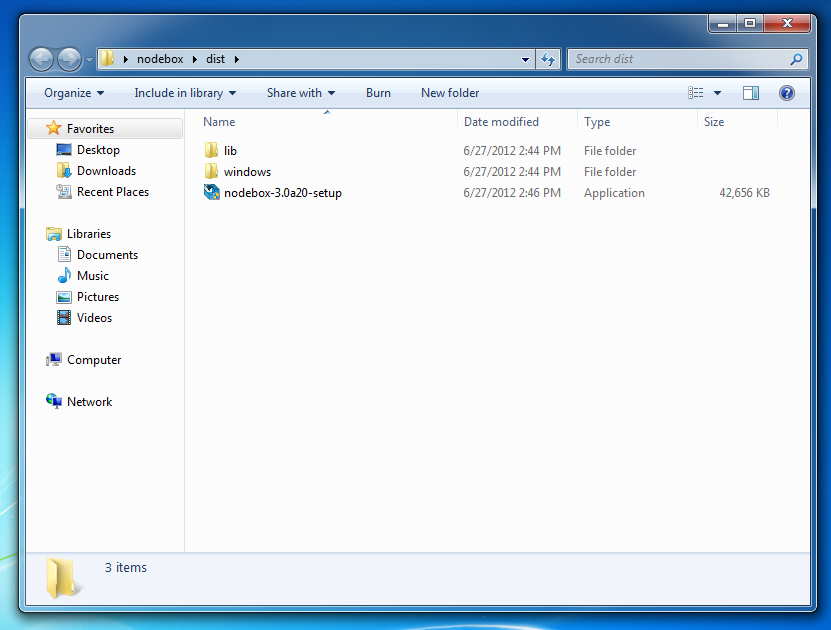
Task: Click the Network globe icon
Action: click(x=54, y=401)
